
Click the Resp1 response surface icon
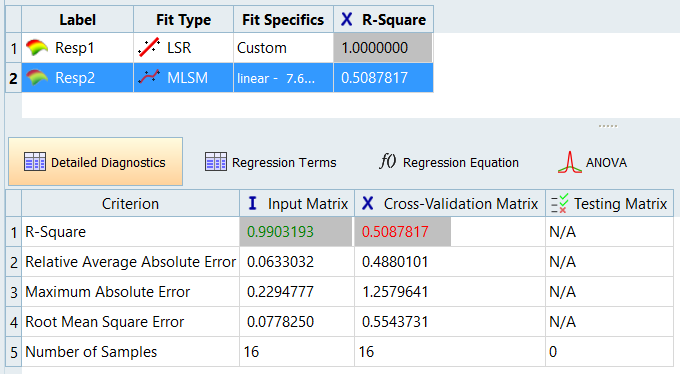pyautogui.click(x=37, y=47)
